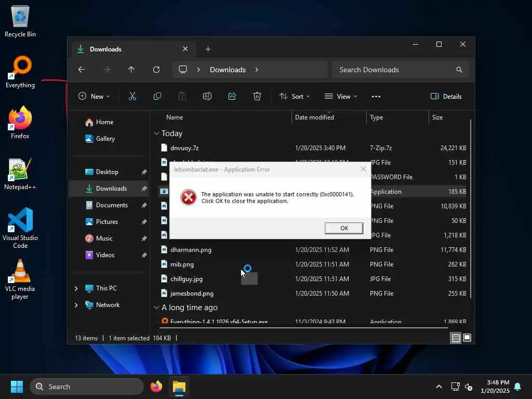The image size is (532, 399).
Task: Click the Rename toolbar icon
Action: [207, 96]
